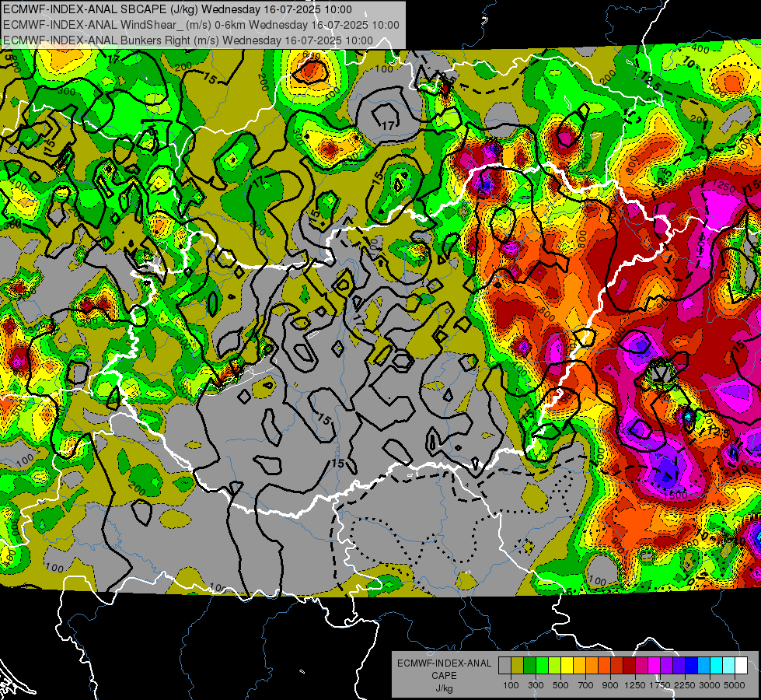Pick the purple legend swatch

[667, 665]
